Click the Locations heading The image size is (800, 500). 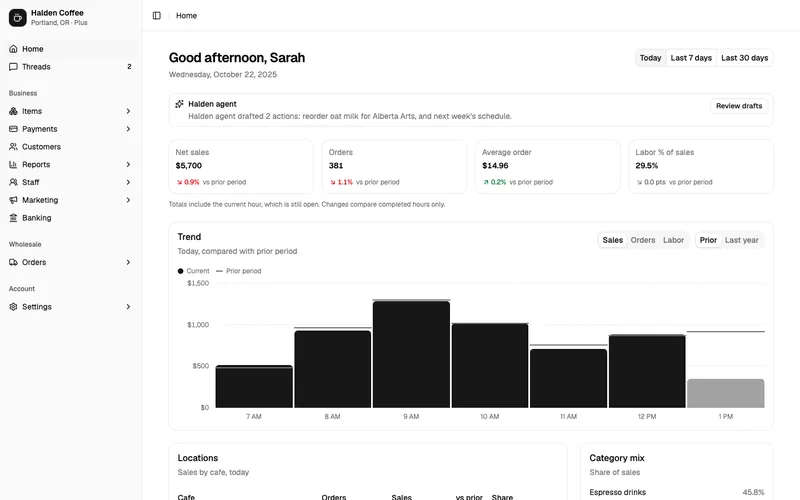point(197,458)
